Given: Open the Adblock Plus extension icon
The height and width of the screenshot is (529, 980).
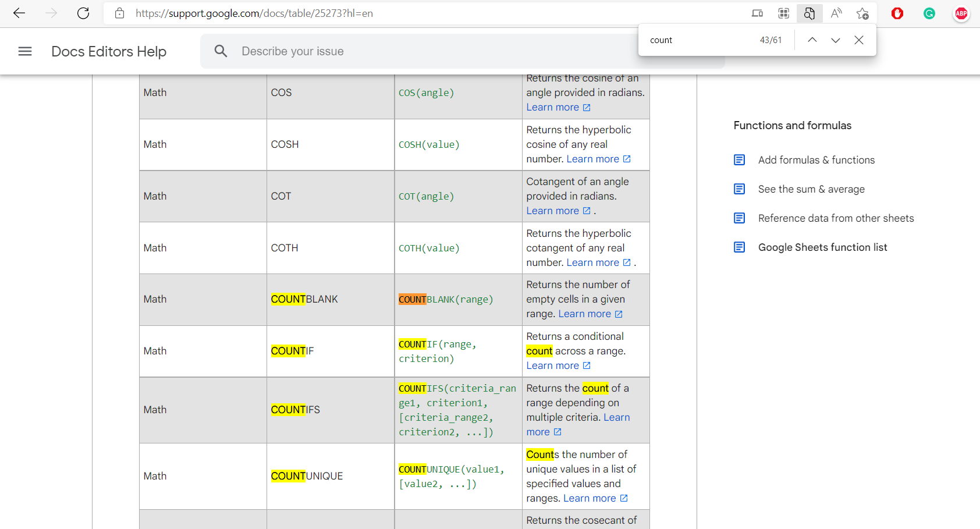Looking at the screenshot, I should click(961, 13).
